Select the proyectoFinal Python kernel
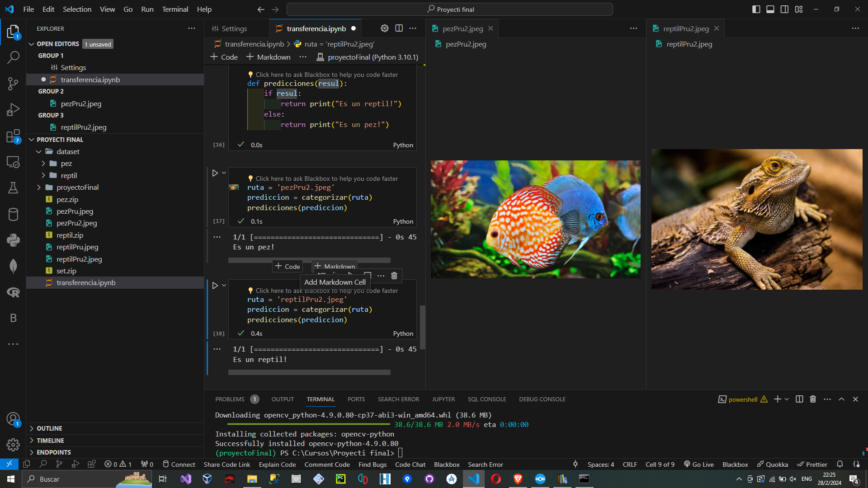This screenshot has height=488, width=868. [x=368, y=57]
